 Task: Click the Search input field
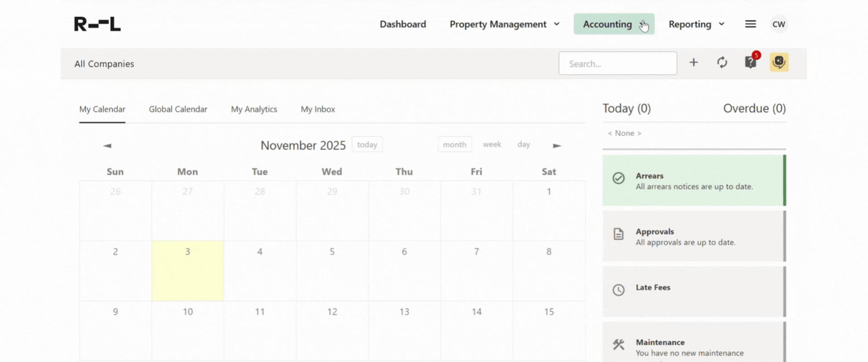618,63
